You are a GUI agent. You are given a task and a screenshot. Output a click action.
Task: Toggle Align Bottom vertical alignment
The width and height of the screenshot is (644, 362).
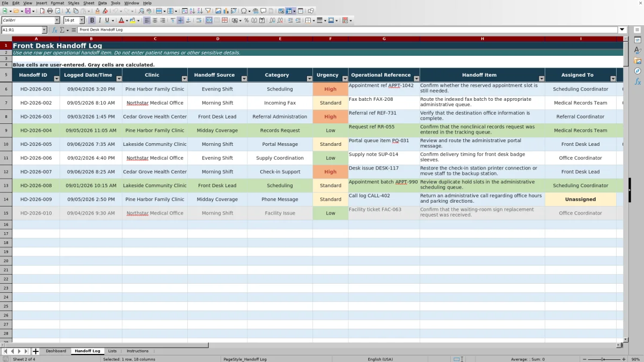(x=188, y=20)
